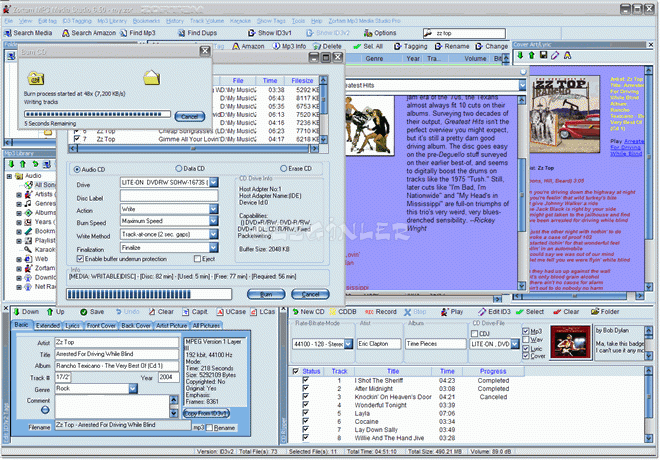Select the Erase CD radio option
660x460 pixels.
pos(283,169)
